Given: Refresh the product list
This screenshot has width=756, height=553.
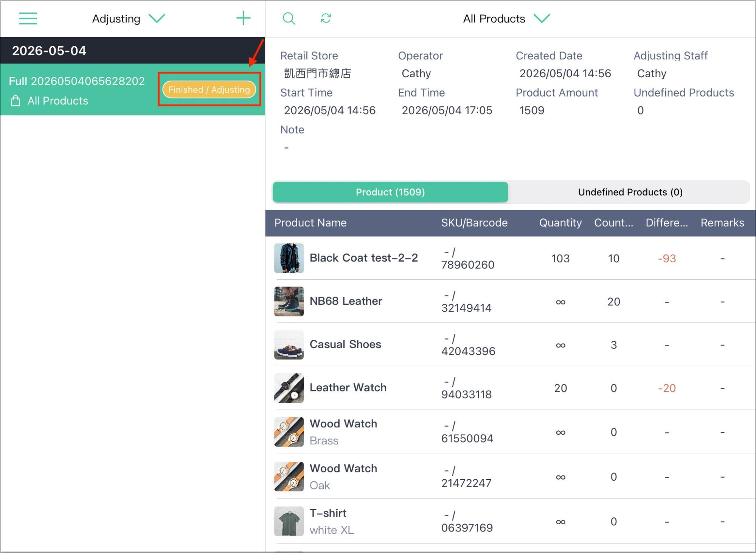Looking at the screenshot, I should pyautogui.click(x=326, y=18).
